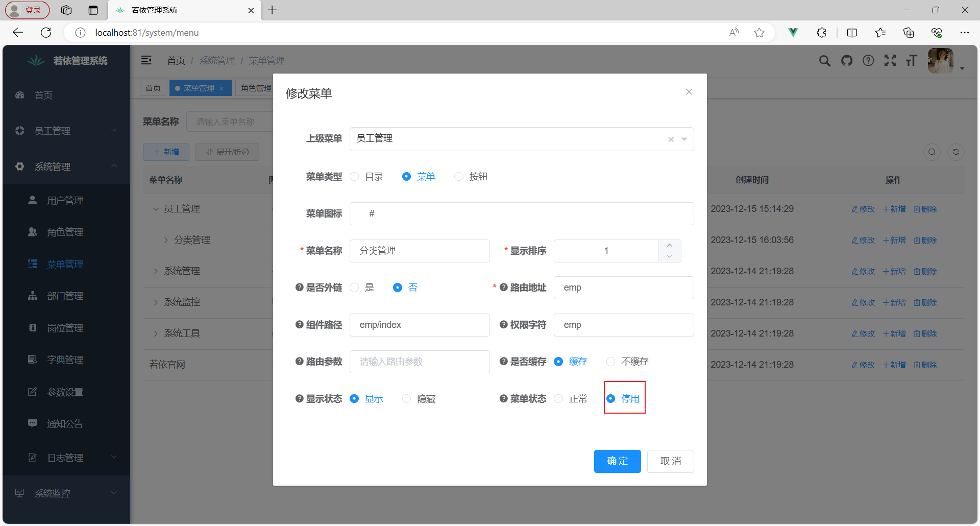Cancel with the 取消 button
This screenshot has width=980, height=526.
pos(671,461)
